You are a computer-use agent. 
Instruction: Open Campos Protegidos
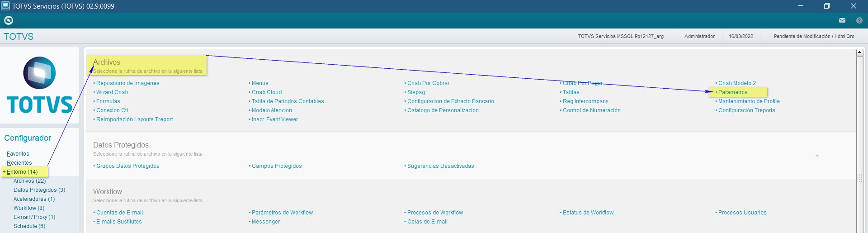tap(277, 166)
